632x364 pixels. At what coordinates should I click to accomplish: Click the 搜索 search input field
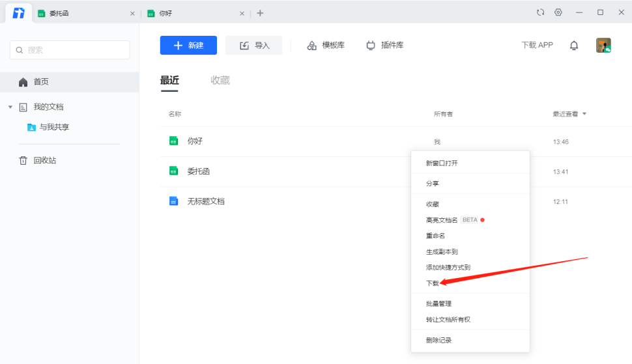tap(70, 50)
